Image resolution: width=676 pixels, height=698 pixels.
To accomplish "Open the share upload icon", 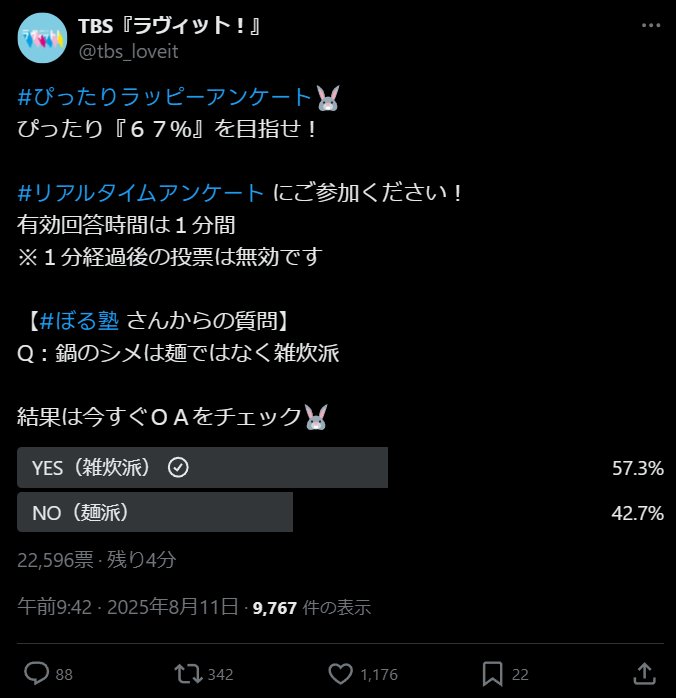I will click(x=644, y=674).
